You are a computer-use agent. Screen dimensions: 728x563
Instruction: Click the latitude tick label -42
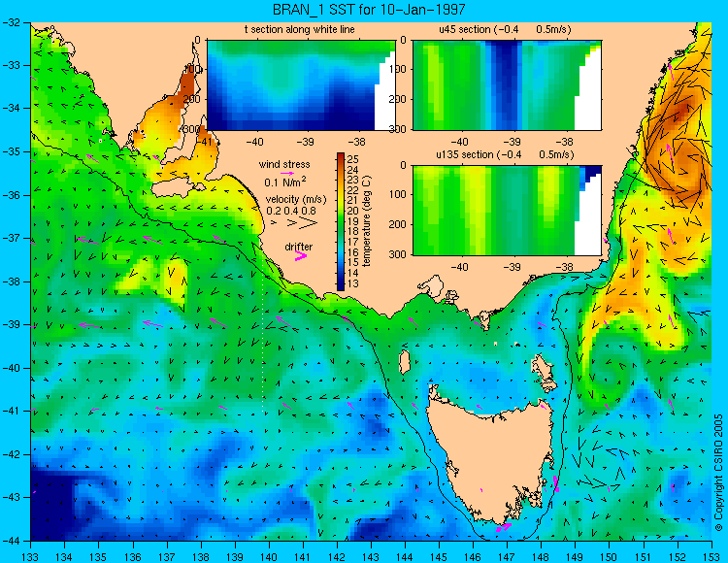[11, 454]
